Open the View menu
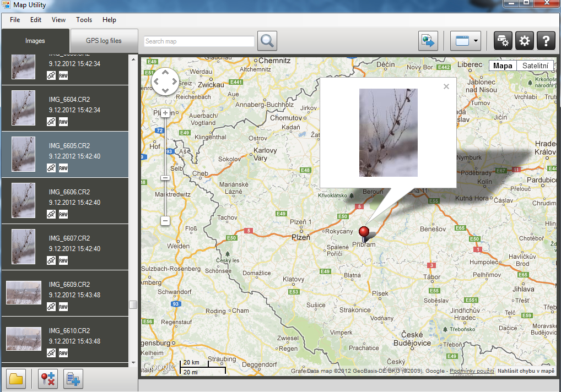 [58, 20]
